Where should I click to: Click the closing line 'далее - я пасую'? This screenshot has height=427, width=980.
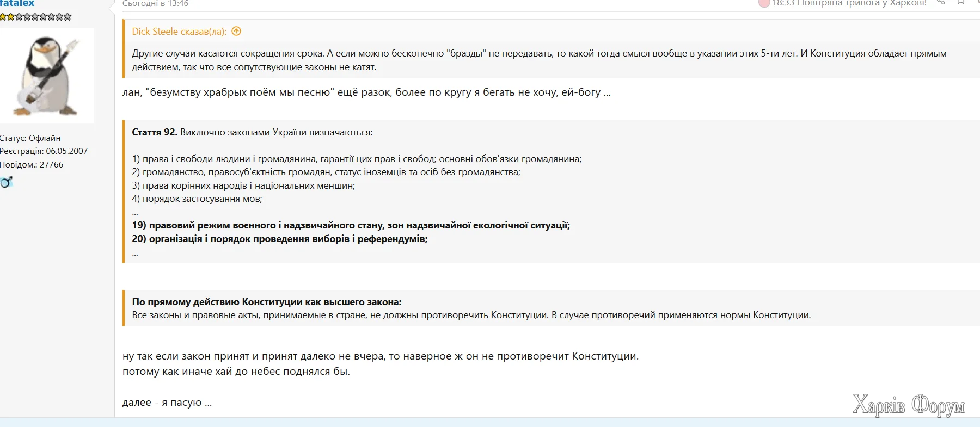[167, 403]
